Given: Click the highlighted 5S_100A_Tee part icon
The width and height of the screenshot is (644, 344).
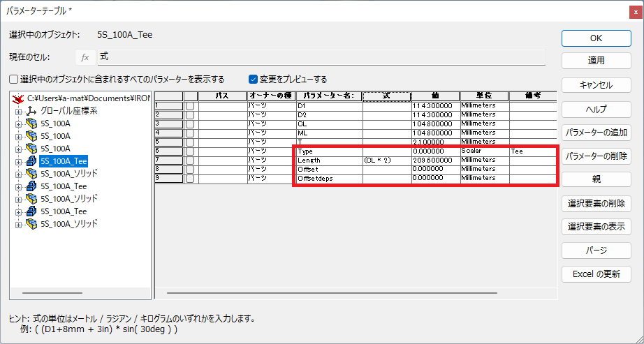Looking at the screenshot, I should [x=30, y=161].
